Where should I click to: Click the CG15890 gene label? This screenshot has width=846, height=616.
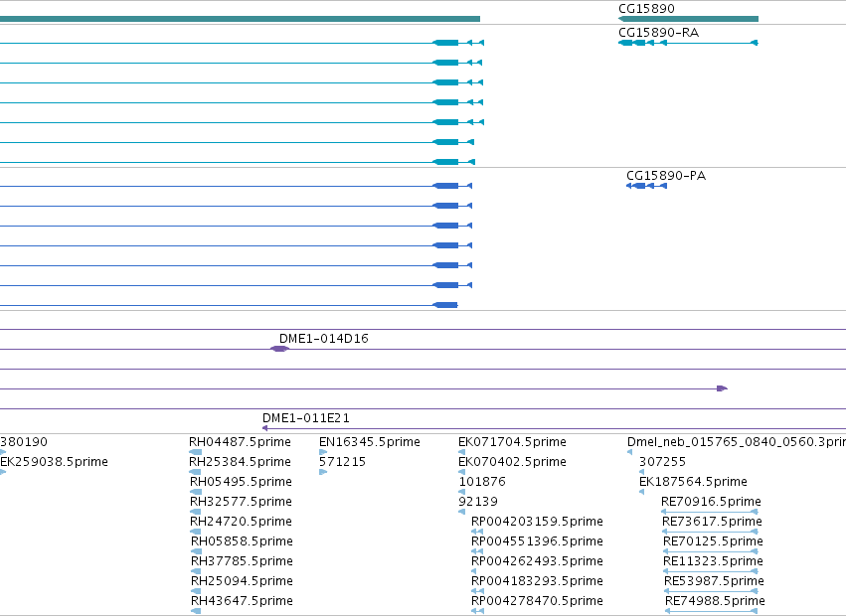point(646,9)
